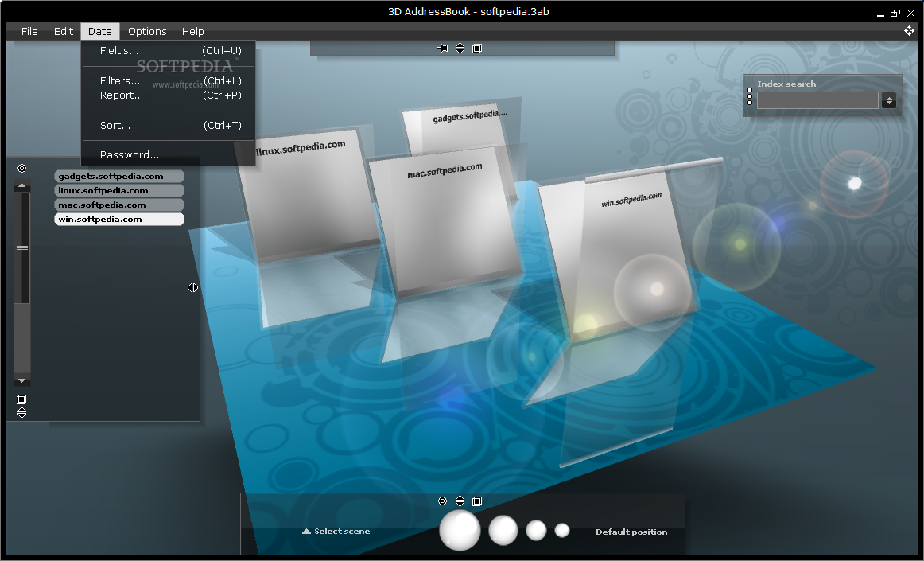Choose Sort... from the Data menu
The width and height of the screenshot is (924, 561).
point(168,125)
